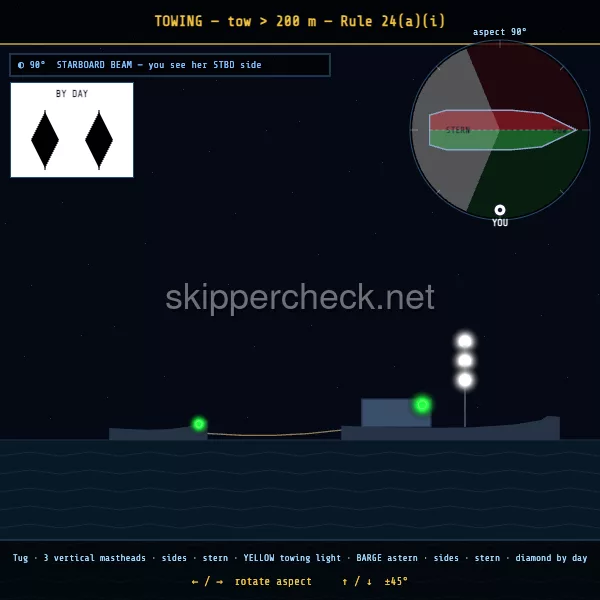Click the STERN label on the ship diagram
Screen dimensions: 600x600
click(458, 130)
